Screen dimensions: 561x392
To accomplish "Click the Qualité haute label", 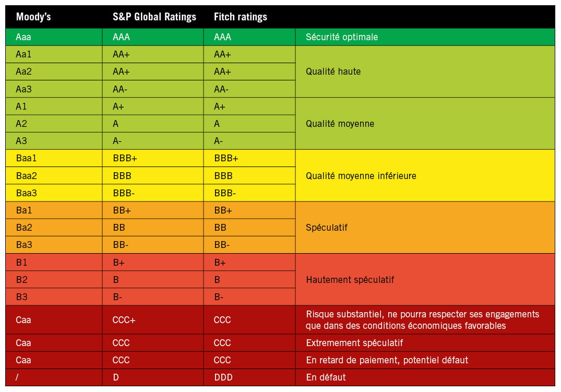I will [x=333, y=72].
